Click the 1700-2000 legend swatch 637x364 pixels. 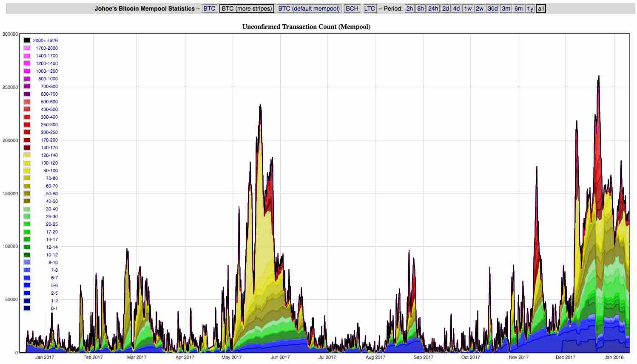pos(27,48)
